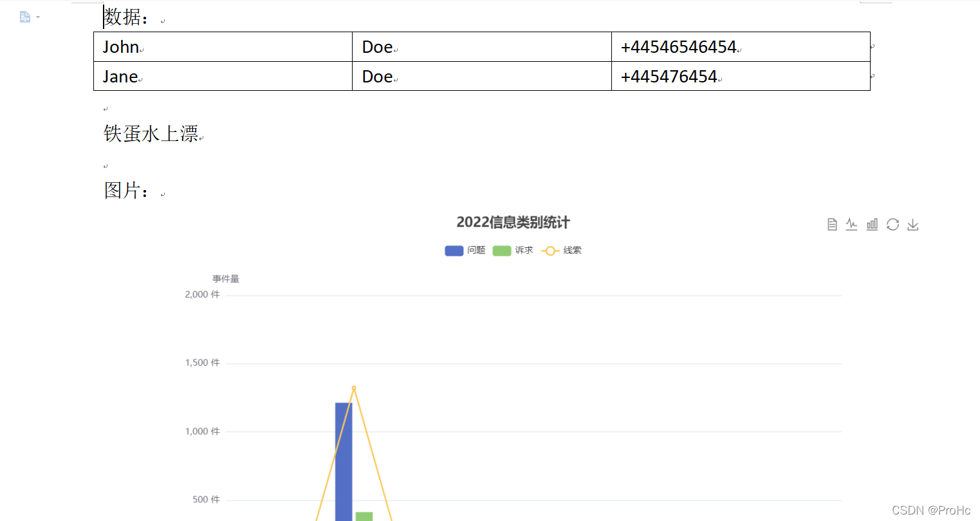Click the short green 诉求 bar

point(364,516)
